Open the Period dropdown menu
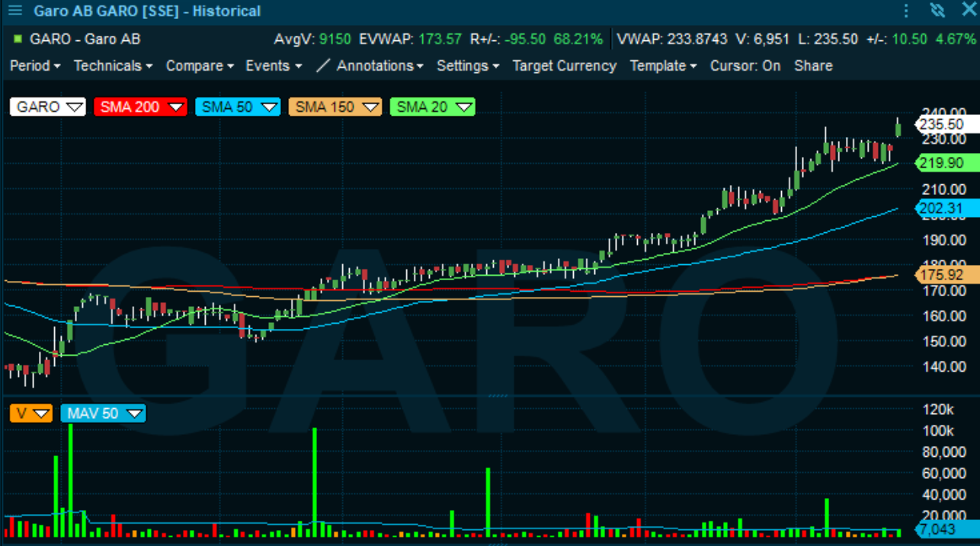The width and height of the screenshot is (980, 546). pyautogui.click(x=34, y=65)
